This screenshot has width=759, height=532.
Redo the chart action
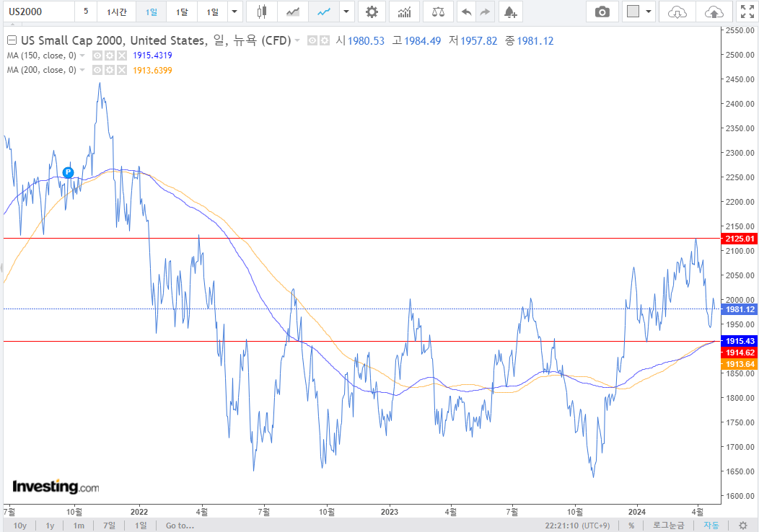tap(485, 12)
